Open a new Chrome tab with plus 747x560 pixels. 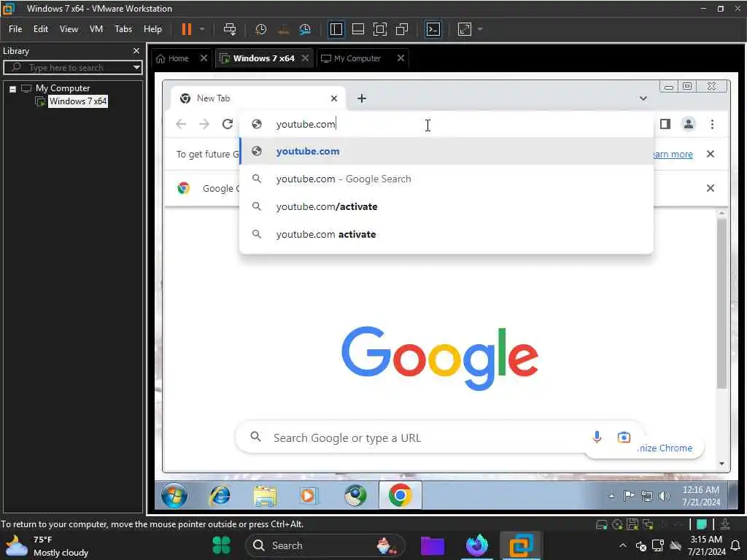click(362, 98)
